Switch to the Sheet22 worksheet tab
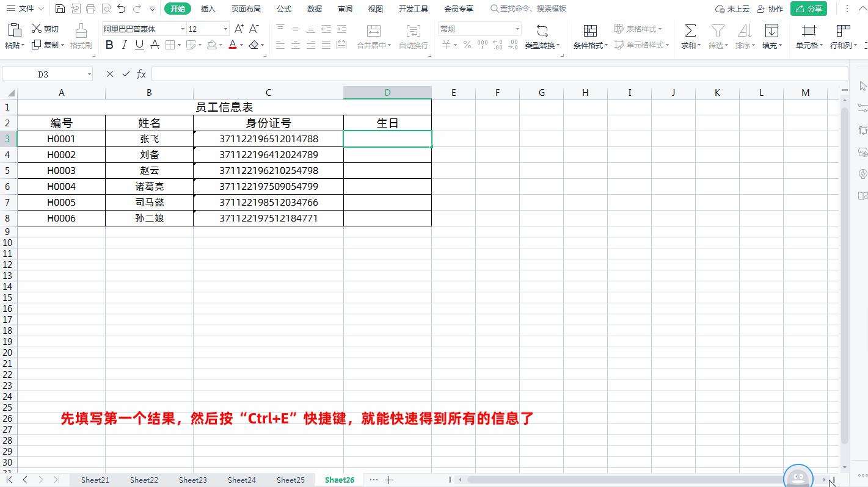This screenshot has width=868, height=487. [x=144, y=480]
